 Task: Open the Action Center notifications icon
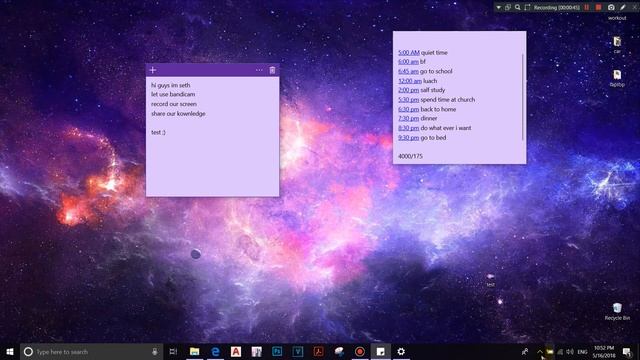[627, 351]
